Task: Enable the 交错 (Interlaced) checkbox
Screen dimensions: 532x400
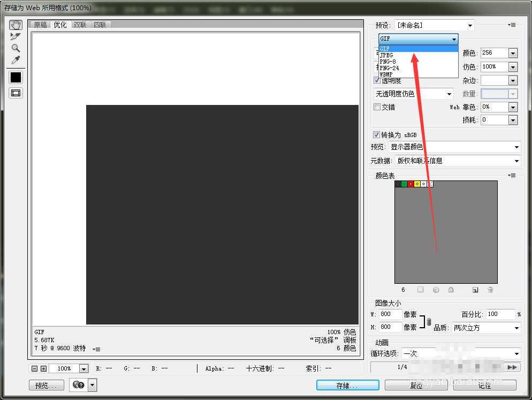Action: (x=377, y=107)
